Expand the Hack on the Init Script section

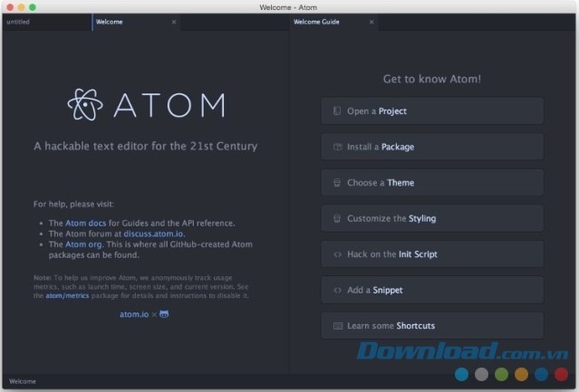(432, 254)
